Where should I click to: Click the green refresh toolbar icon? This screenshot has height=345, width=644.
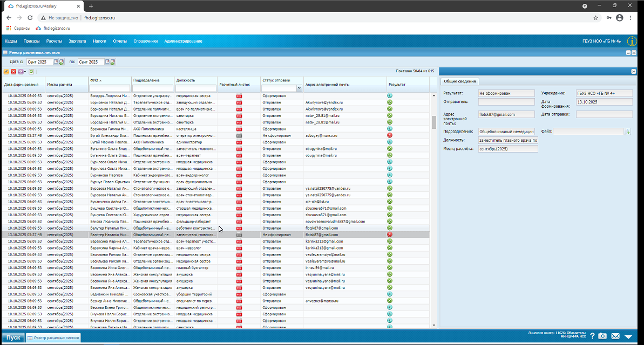[x=32, y=71]
